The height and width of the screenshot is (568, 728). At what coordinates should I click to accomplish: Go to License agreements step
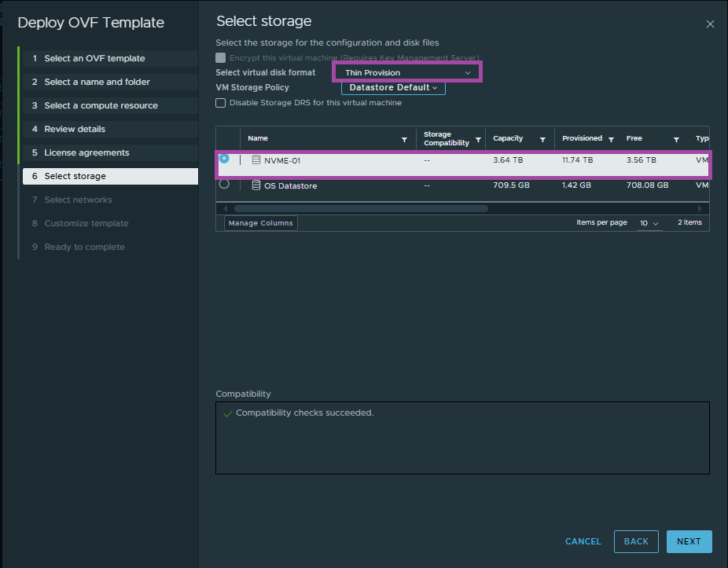tap(86, 152)
